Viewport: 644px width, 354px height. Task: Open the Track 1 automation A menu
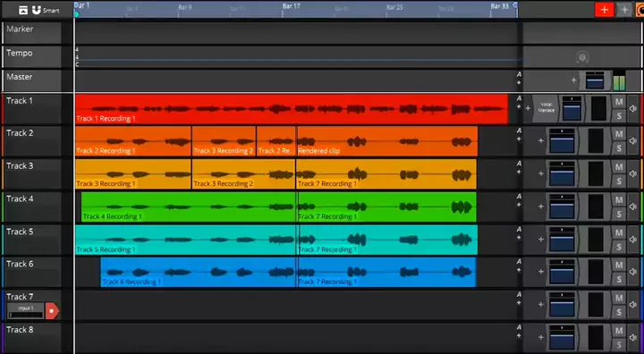[x=519, y=98]
